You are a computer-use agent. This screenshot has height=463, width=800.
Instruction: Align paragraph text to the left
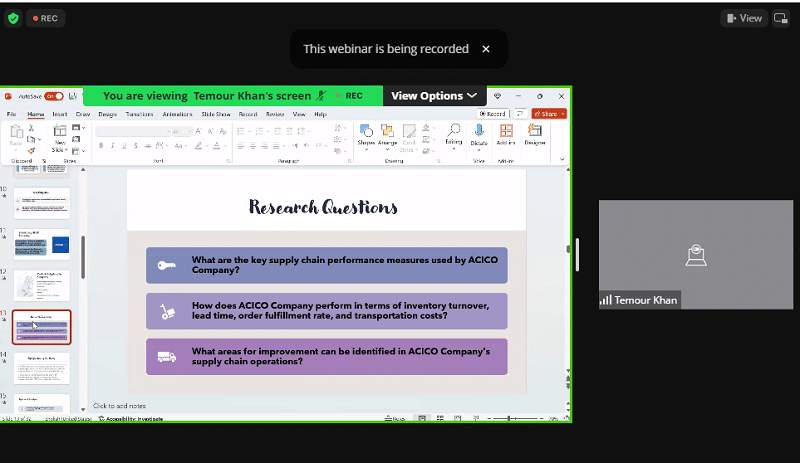[241, 146]
